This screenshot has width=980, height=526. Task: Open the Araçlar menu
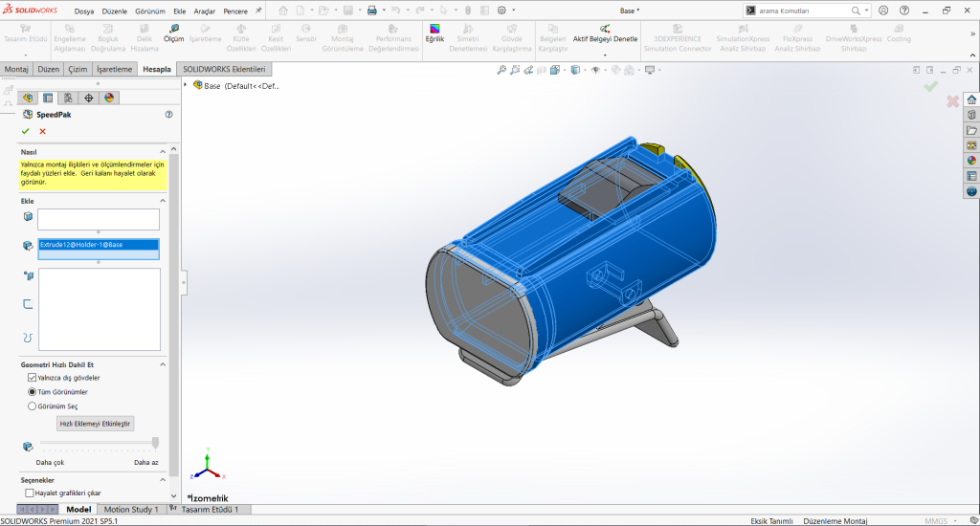pyautogui.click(x=205, y=11)
